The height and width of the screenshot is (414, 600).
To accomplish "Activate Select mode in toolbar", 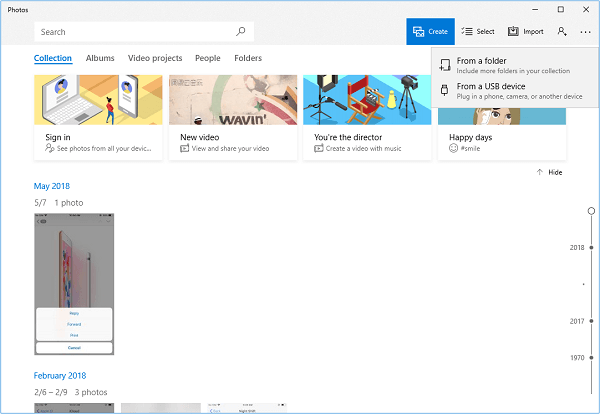I will [x=478, y=32].
